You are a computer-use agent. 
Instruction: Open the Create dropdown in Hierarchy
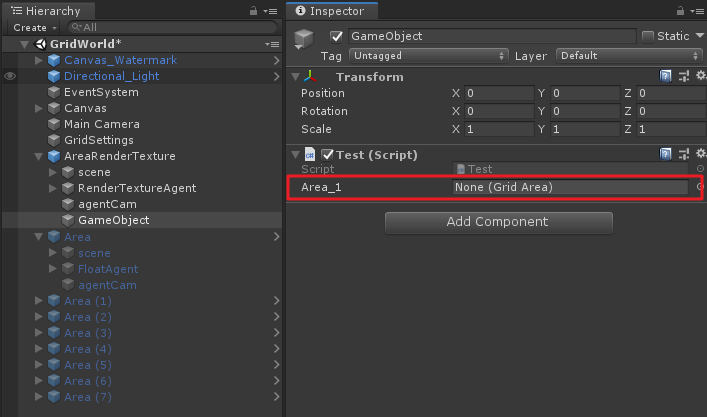tap(34, 27)
